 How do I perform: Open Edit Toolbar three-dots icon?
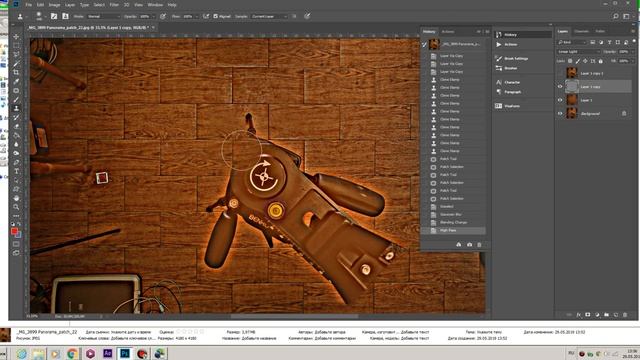point(16,216)
